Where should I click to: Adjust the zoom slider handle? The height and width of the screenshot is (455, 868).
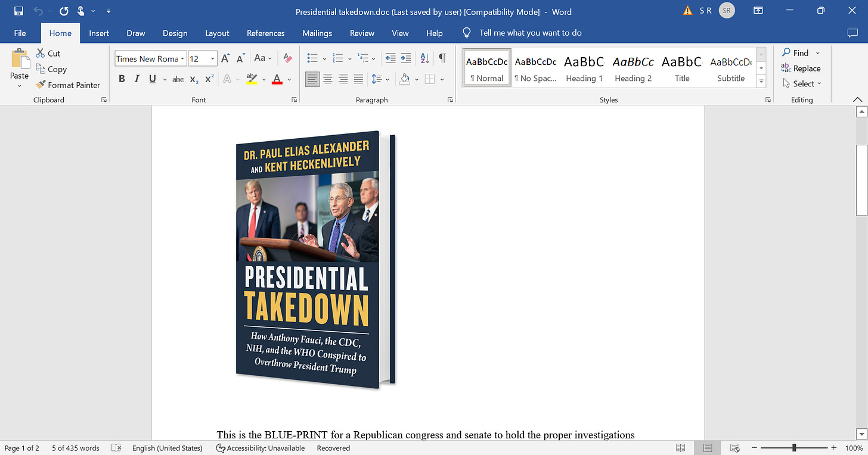click(794, 448)
